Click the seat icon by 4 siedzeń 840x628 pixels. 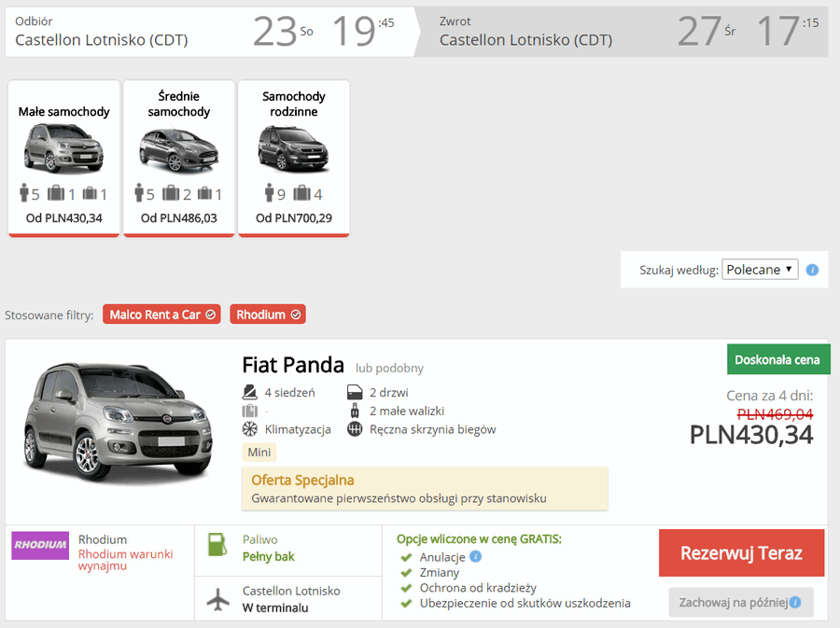click(249, 393)
